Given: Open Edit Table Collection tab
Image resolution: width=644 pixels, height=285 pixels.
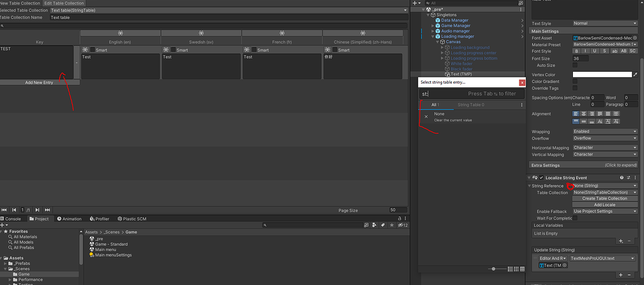Looking at the screenshot, I should pos(64,3).
